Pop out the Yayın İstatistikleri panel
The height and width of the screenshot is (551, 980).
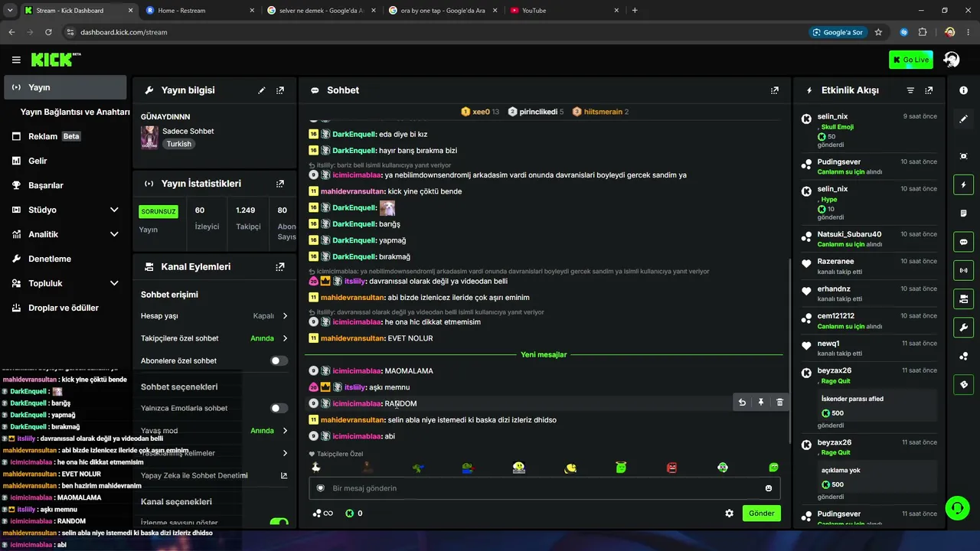(x=280, y=184)
